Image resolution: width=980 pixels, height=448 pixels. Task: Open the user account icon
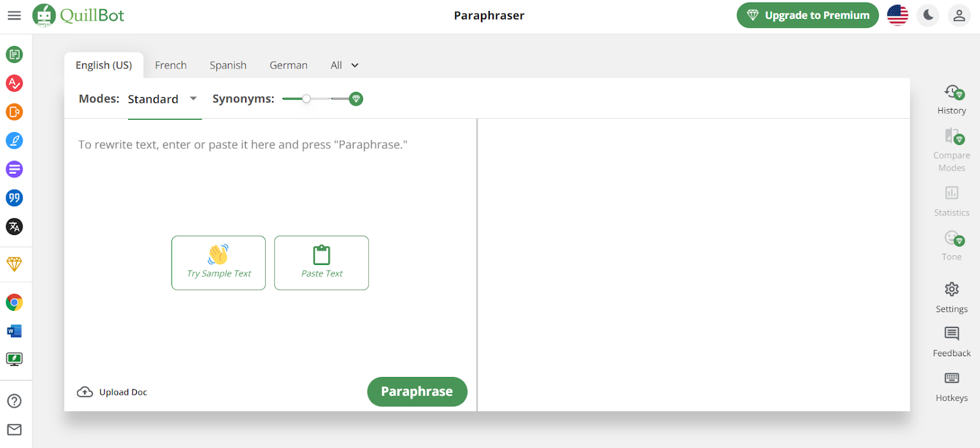pos(959,15)
